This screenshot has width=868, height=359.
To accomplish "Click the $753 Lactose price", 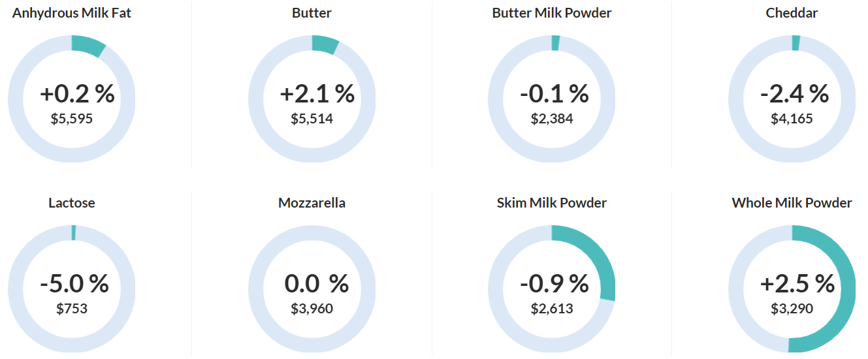I will point(72,309).
